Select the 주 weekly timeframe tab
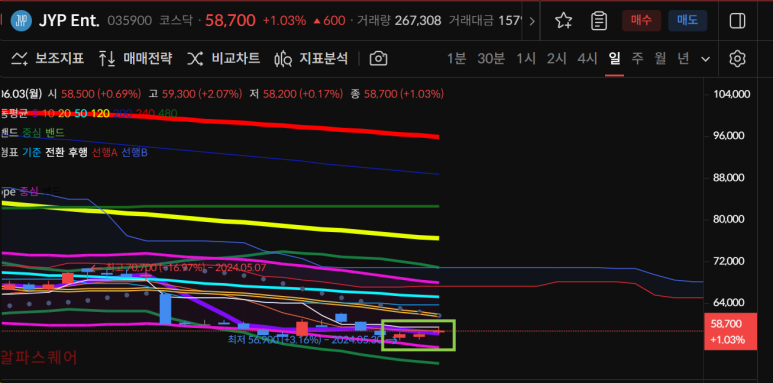Image resolution: width=773 pixels, height=383 pixels. coord(637,59)
